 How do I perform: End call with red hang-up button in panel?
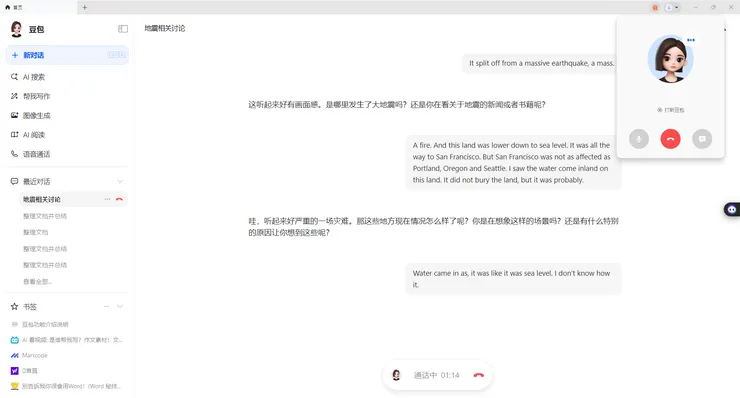pyautogui.click(x=670, y=139)
